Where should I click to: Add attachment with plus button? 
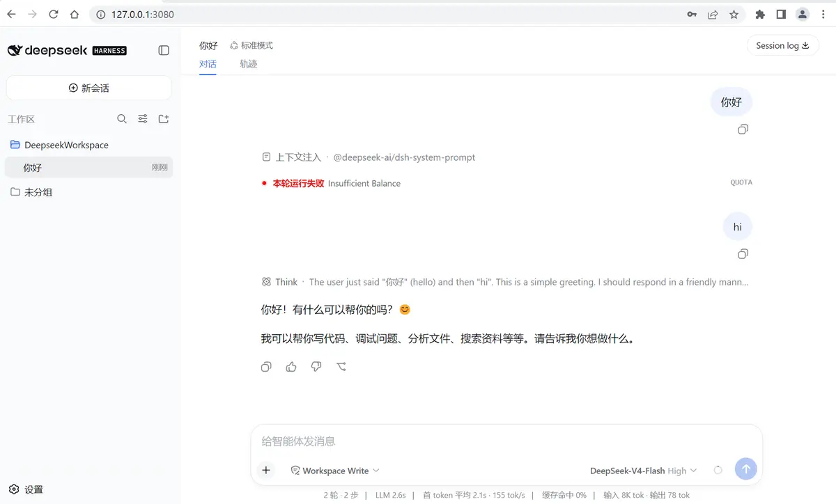[266, 470]
